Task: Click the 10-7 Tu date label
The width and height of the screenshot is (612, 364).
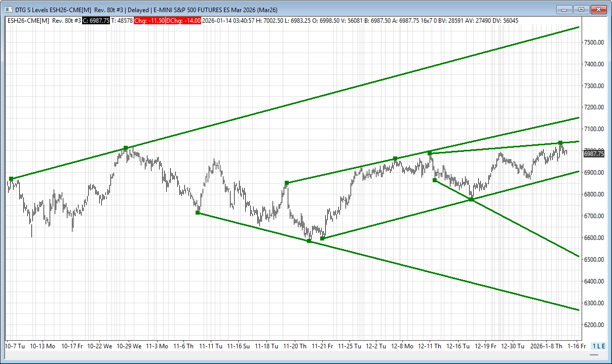Action: pos(15,346)
